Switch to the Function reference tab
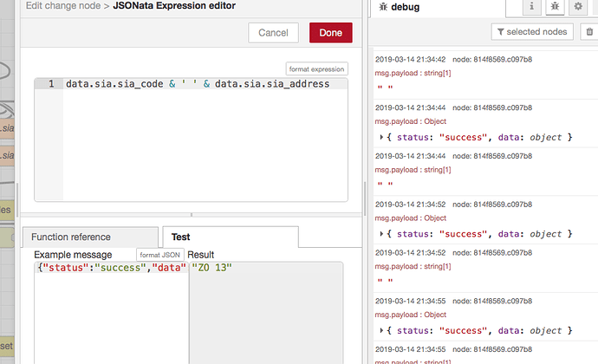This screenshot has width=598, height=364. pos(90,237)
